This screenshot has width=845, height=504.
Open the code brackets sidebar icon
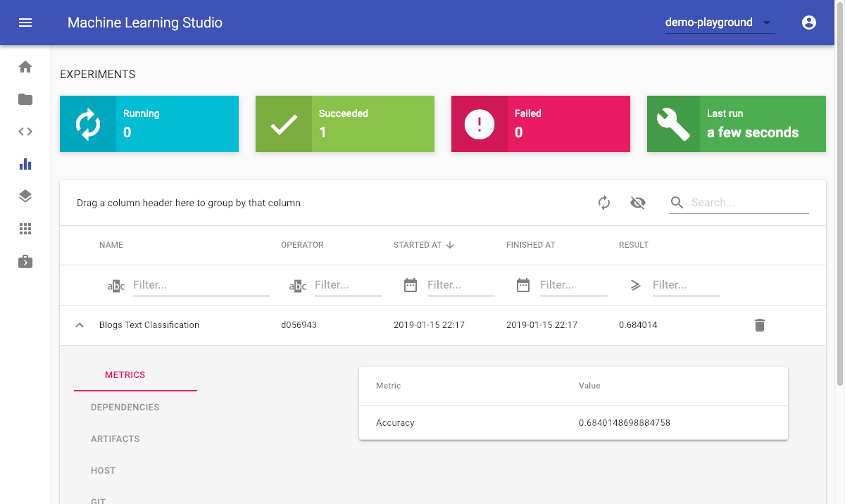click(x=25, y=132)
